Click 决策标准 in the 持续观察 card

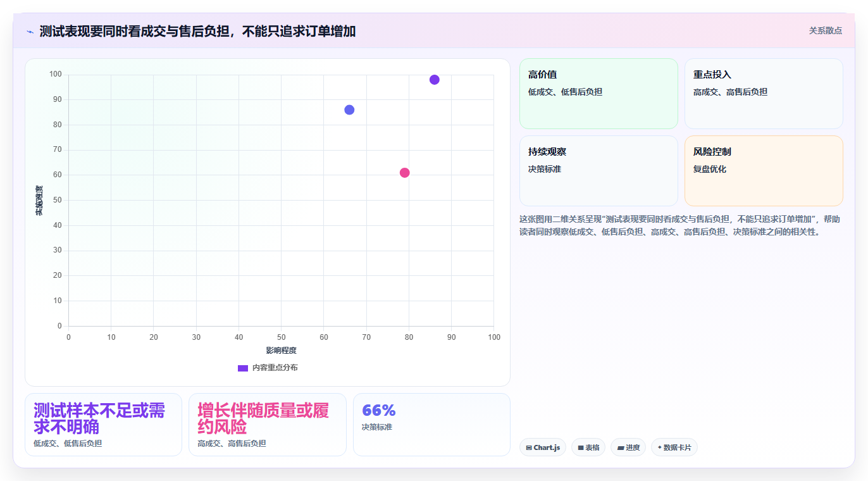coord(545,170)
